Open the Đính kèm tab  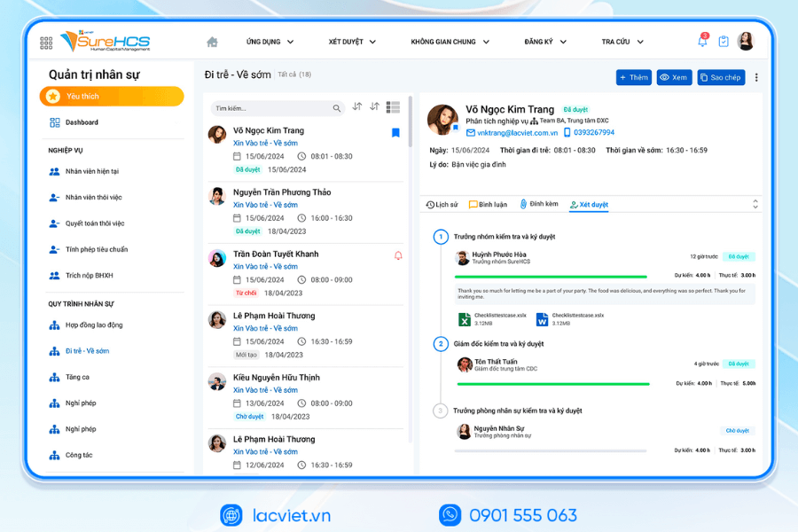539,205
